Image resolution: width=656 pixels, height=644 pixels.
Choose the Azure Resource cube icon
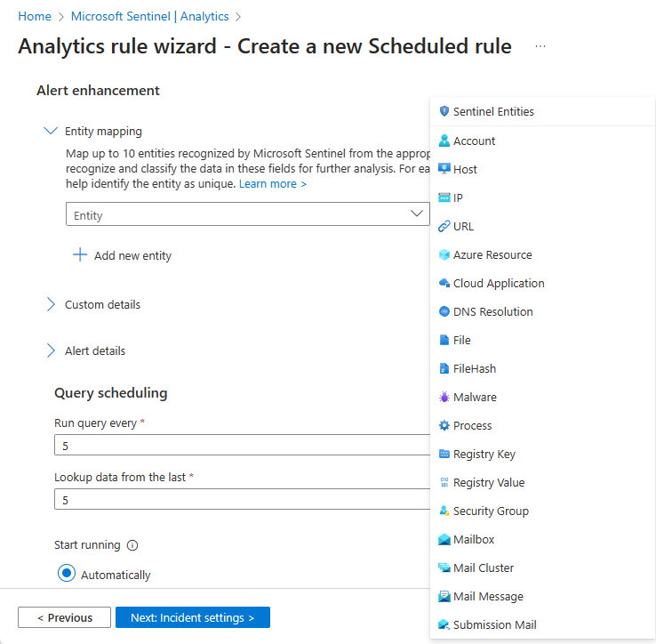pyautogui.click(x=444, y=254)
